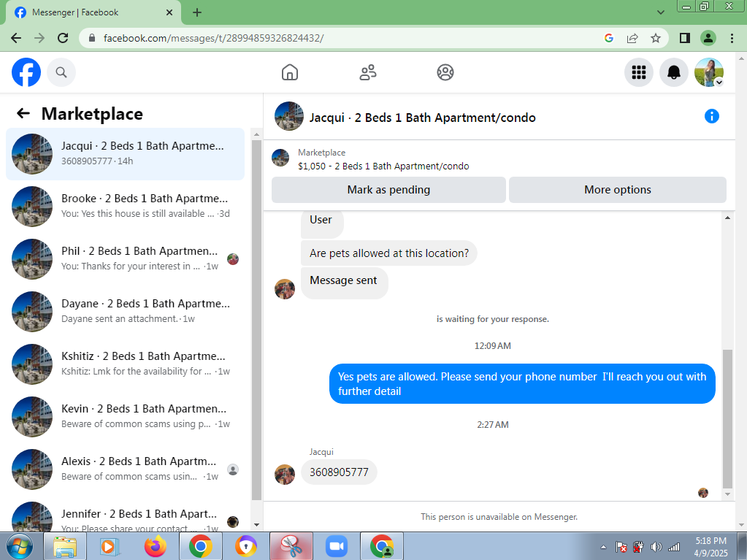747x560 pixels.
Task: Click the browser forward arrow
Action: tap(39, 38)
